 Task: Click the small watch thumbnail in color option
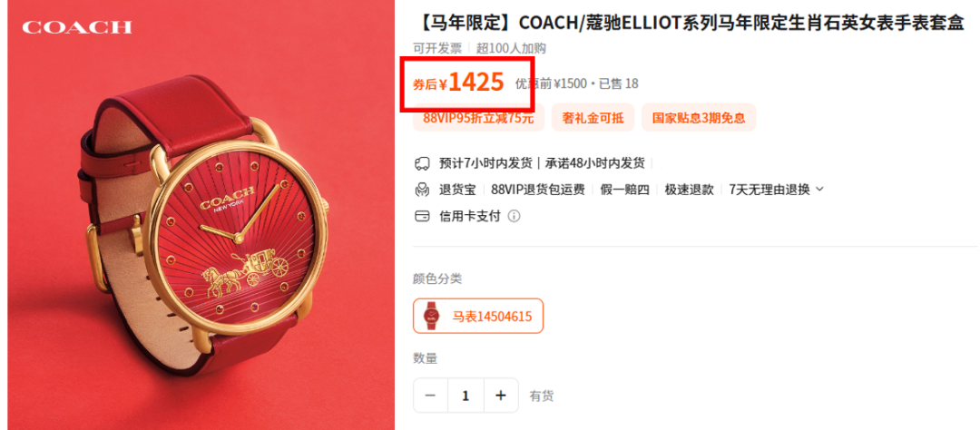click(431, 316)
